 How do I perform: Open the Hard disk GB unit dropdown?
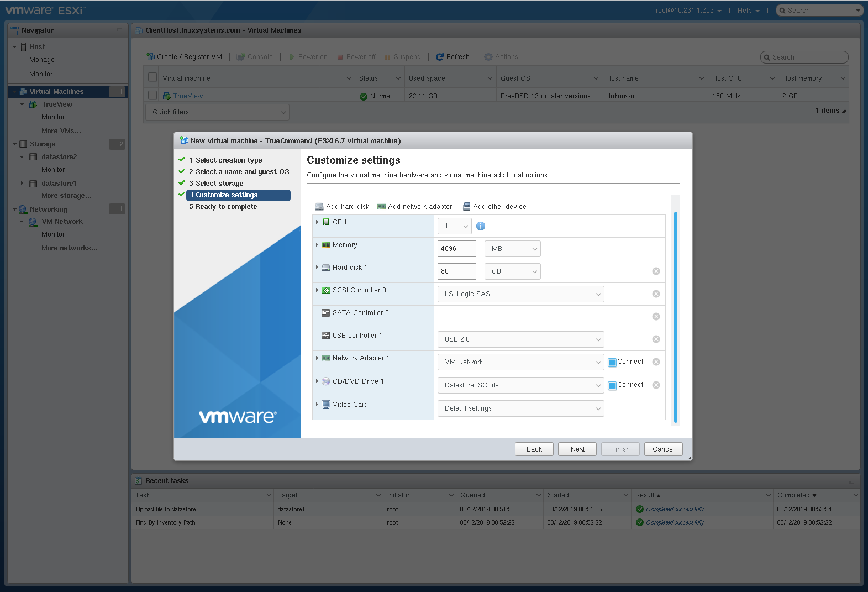tap(513, 271)
